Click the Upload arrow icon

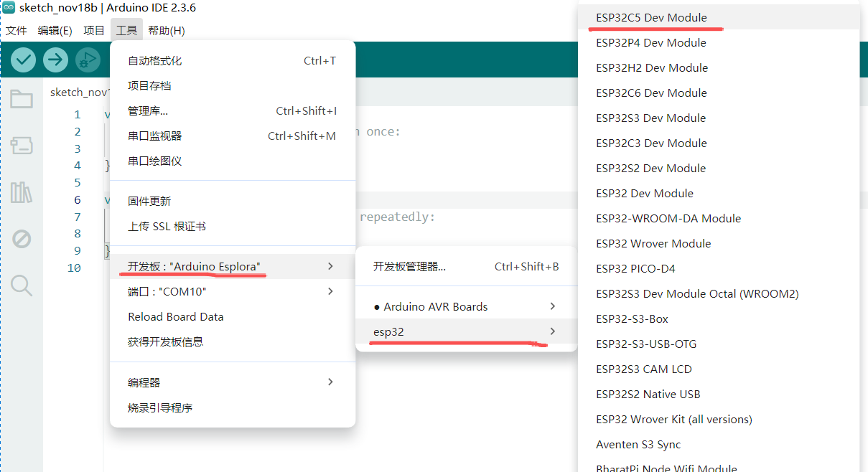pos(55,60)
